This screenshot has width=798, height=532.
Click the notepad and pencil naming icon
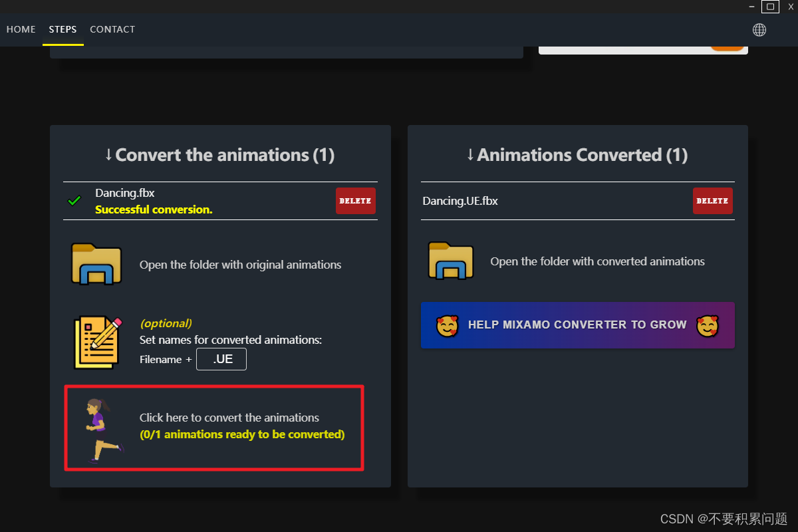(98, 342)
